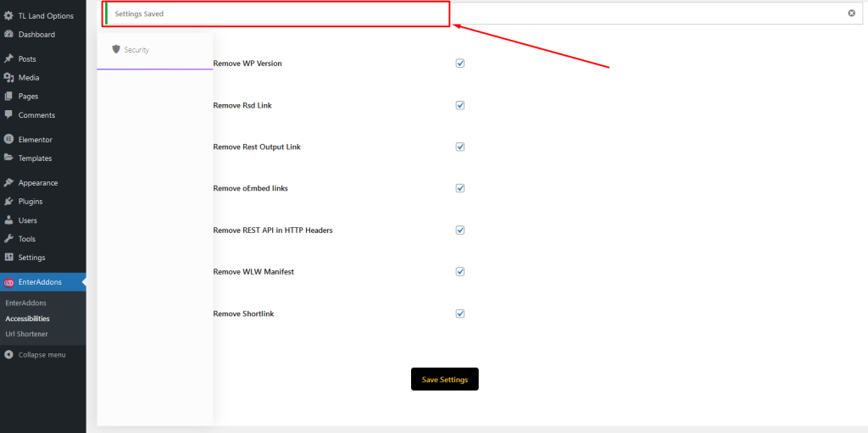Image resolution: width=868 pixels, height=433 pixels.
Task: Uncheck Remove WP Version checkbox
Action: coord(460,63)
